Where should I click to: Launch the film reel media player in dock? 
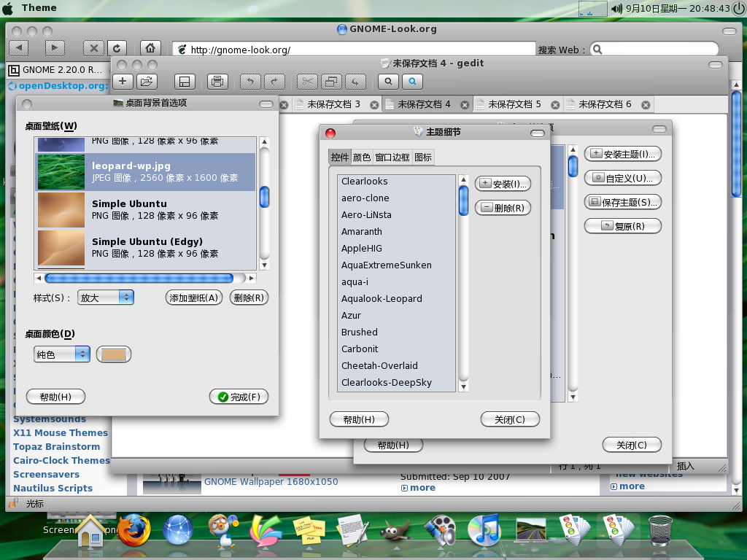click(440, 529)
